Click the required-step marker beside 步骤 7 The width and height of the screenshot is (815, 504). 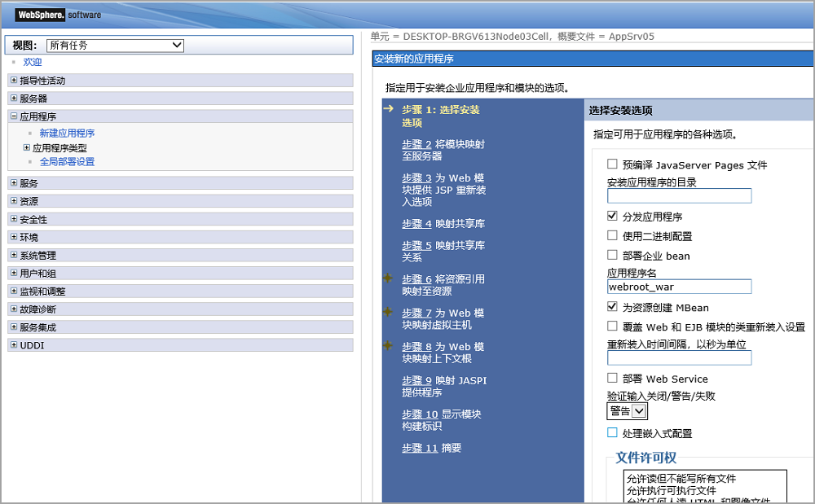388,311
